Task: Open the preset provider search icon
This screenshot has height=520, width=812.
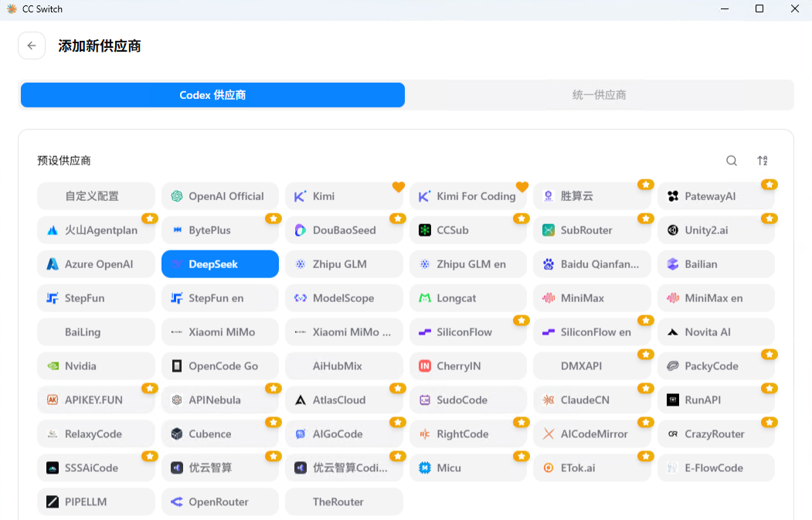Action: [731, 161]
